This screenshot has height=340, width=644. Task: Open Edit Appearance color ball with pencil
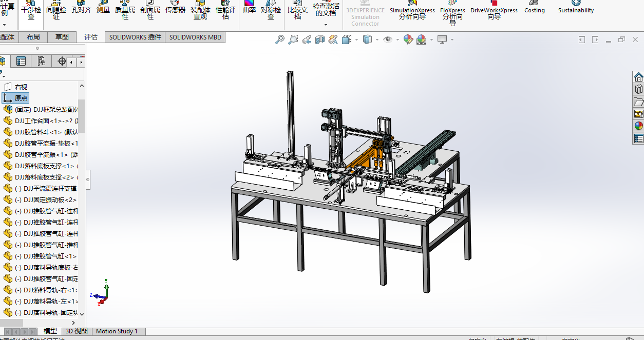pos(408,39)
